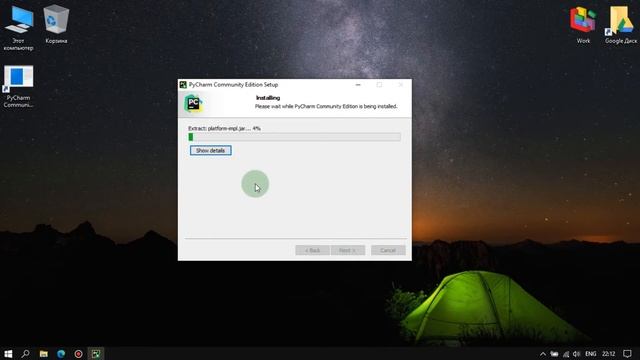Open the Windows Start menu
The image size is (640, 360).
pos(8,354)
